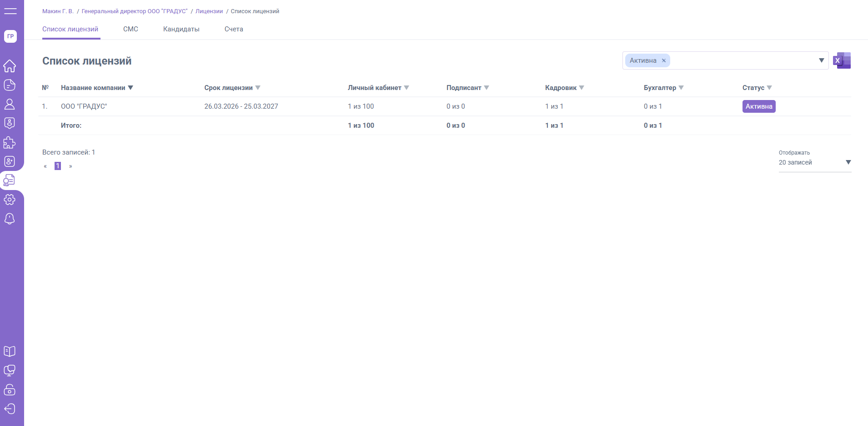The width and height of the screenshot is (868, 426).
Task: Go to the home page icon
Action: pos(10,66)
